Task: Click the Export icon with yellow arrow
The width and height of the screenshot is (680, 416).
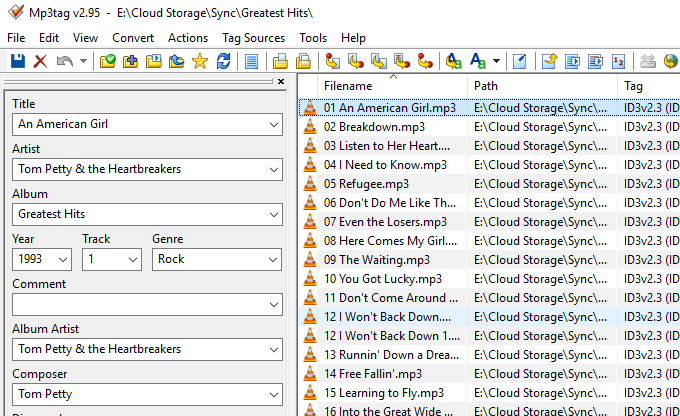Action: click(x=549, y=61)
